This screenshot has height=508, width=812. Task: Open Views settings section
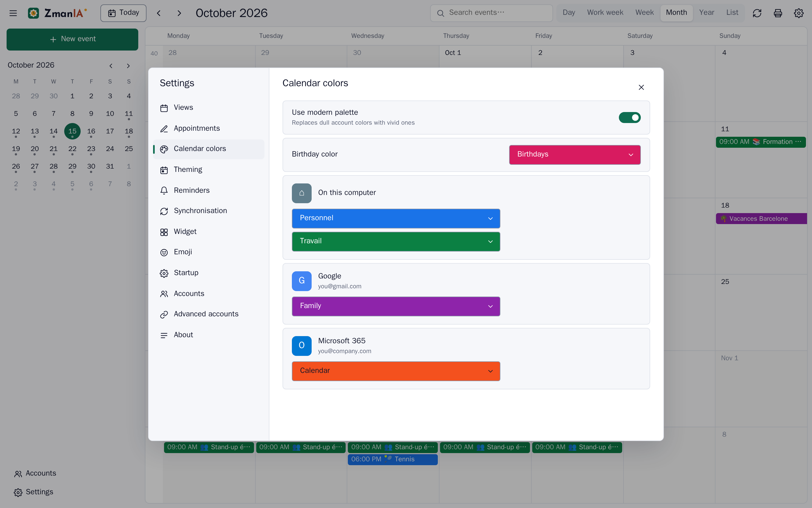(209, 108)
